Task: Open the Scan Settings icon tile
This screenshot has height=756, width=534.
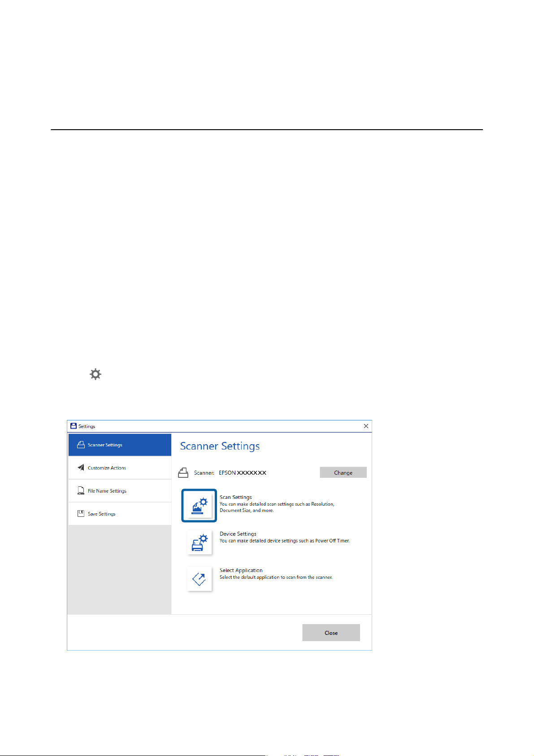Action: click(x=199, y=505)
